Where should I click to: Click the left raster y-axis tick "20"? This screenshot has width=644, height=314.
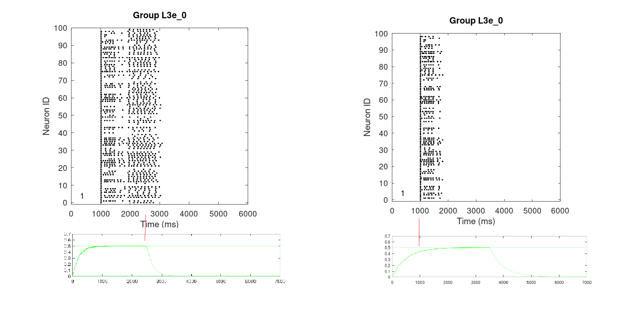[63, 168]
